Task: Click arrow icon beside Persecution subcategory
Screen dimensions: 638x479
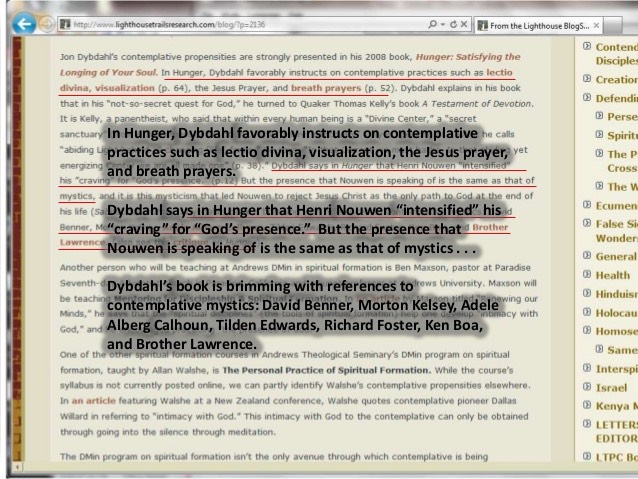Action: tap(599, 116)
